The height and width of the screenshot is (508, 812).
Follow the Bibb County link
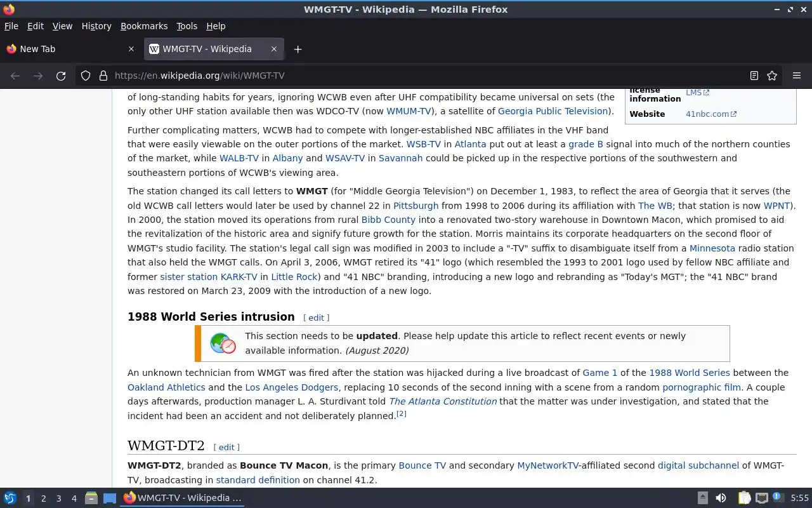388,220
